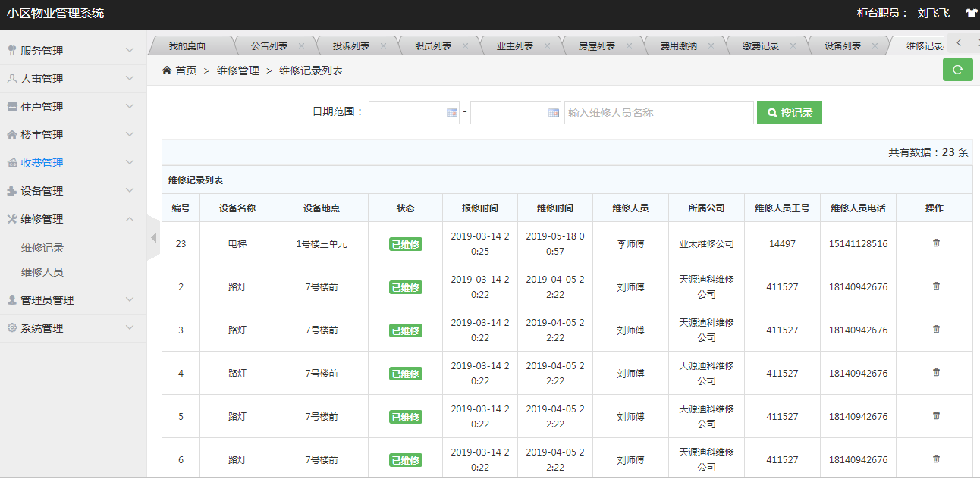
Task: Close the 设备列表 tab
Action: point(875,45)
